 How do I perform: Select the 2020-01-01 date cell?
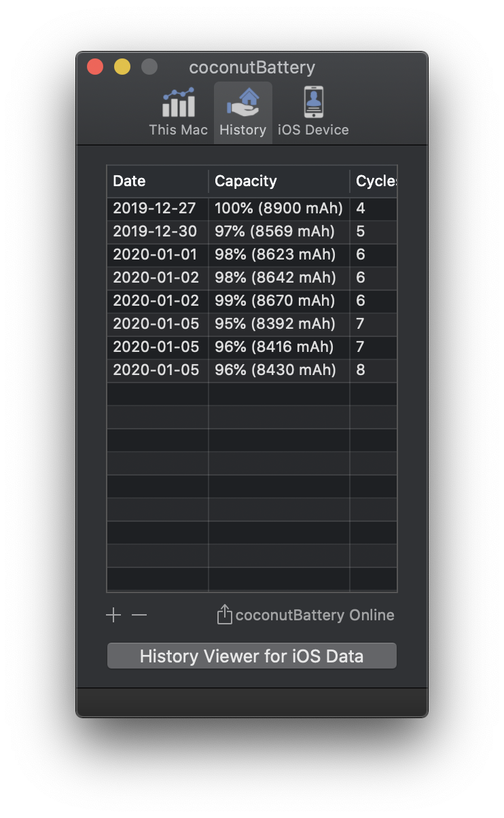(x=158, y=255)
